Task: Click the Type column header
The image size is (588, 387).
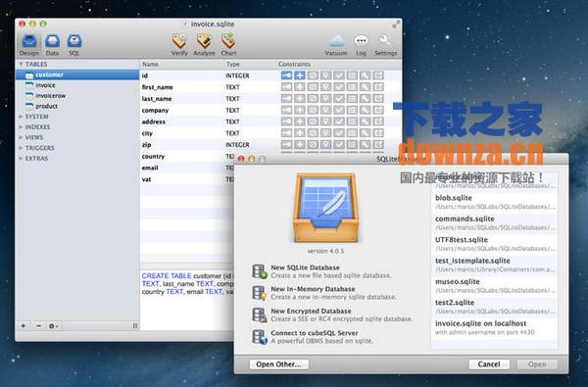Action: [250, 64]
